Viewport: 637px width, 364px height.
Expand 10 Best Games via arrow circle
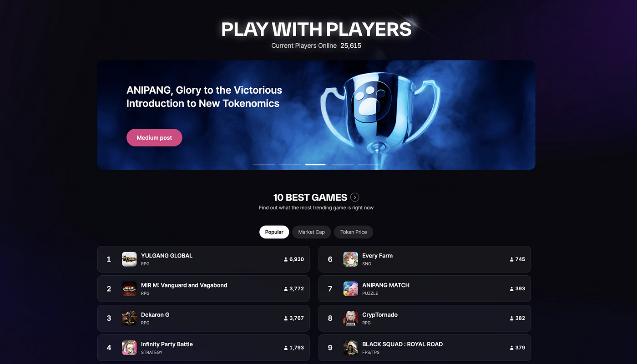(355, 197)
